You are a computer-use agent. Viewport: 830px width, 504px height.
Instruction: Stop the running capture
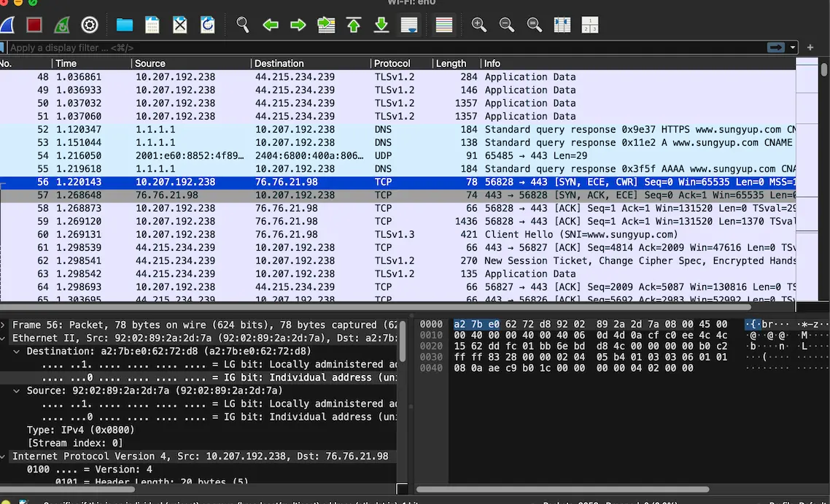pos(34,24)
